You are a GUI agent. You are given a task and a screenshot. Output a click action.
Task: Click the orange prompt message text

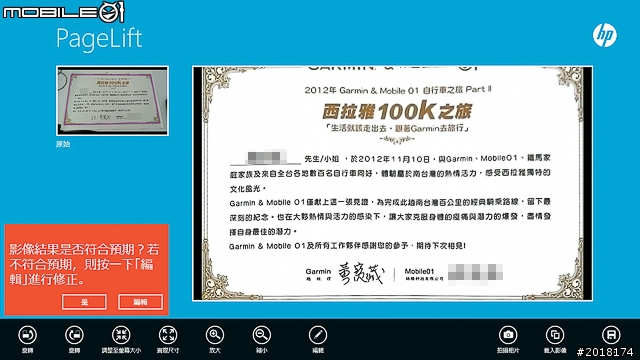pos(84,264)
